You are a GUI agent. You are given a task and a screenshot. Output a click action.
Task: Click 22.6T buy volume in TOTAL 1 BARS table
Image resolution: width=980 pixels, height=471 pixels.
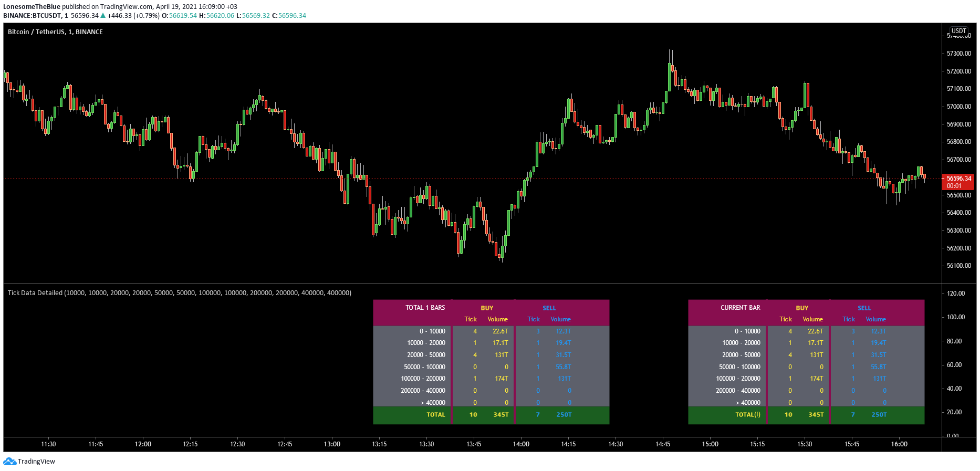[500, 331]
